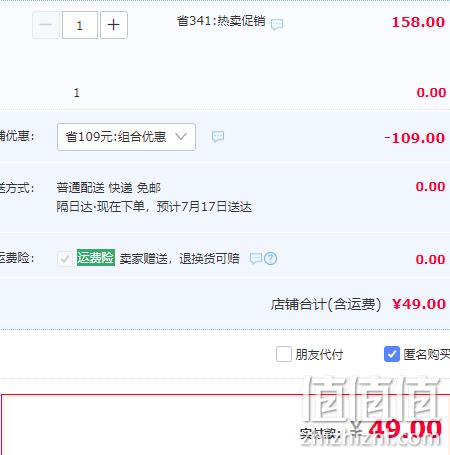Toggle the 运费险 checkbox
Image resolution: width=450 pixels, height=455 pixels.
tap(65, 258)
